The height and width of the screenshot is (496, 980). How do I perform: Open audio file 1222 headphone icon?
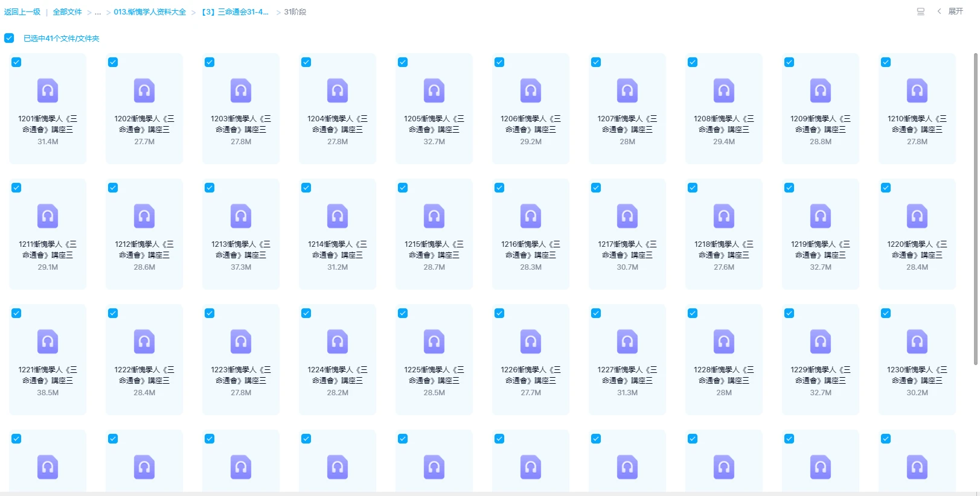coord(144,342)
